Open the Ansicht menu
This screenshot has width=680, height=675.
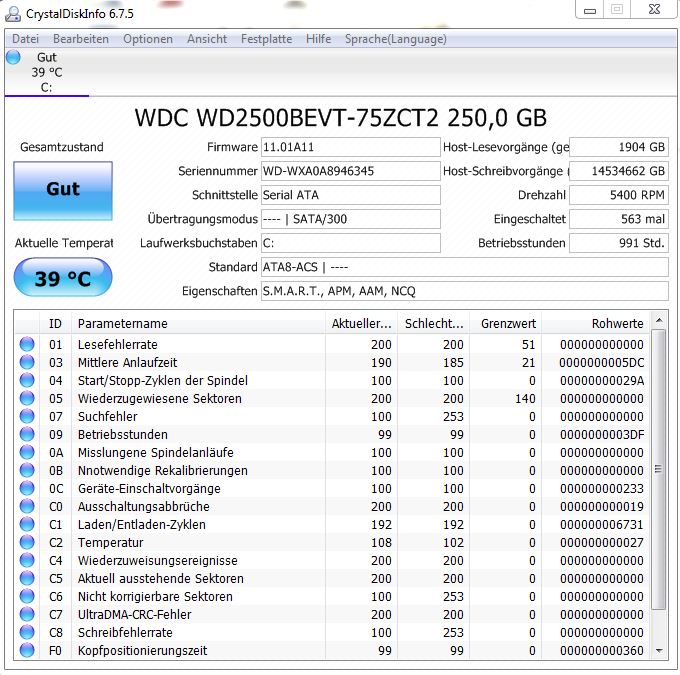pyautogui.click(x=207, y=39)
